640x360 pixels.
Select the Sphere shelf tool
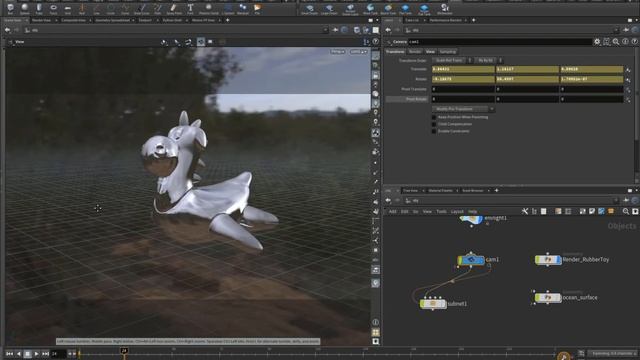[x=24, y=8]
